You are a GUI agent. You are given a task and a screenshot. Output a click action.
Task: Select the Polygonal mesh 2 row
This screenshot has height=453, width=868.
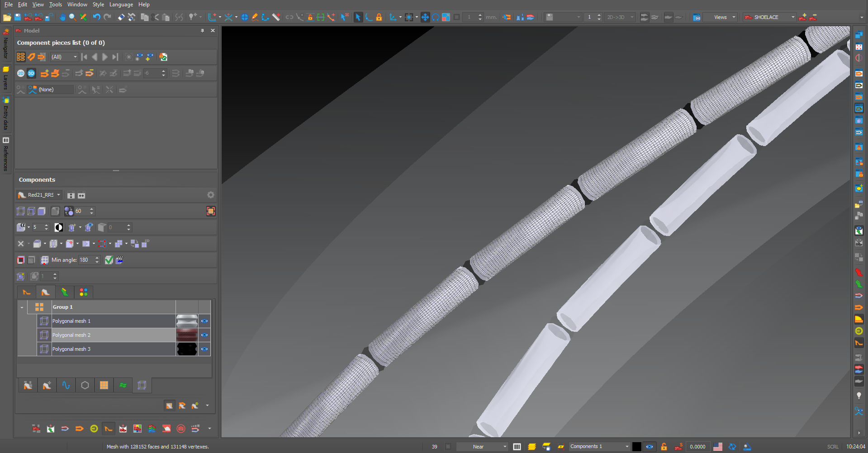[113, 335]
